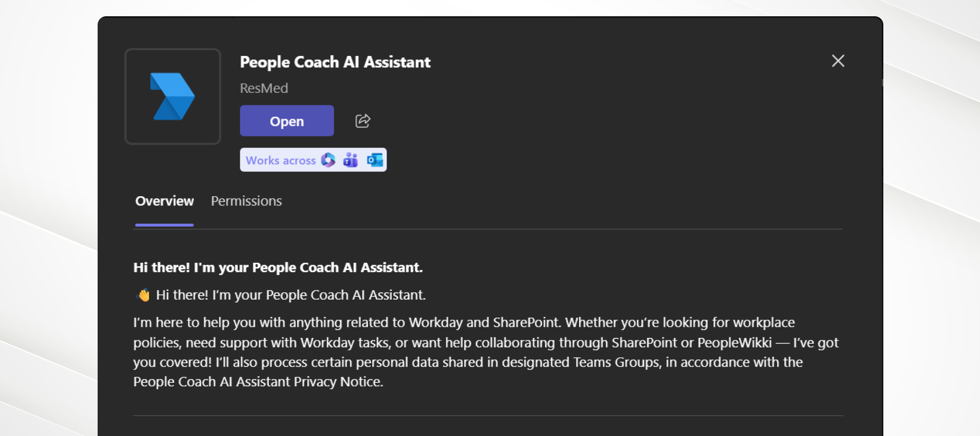Click the Open button
The height and width of the screenshot is (436, 980).
287,121
